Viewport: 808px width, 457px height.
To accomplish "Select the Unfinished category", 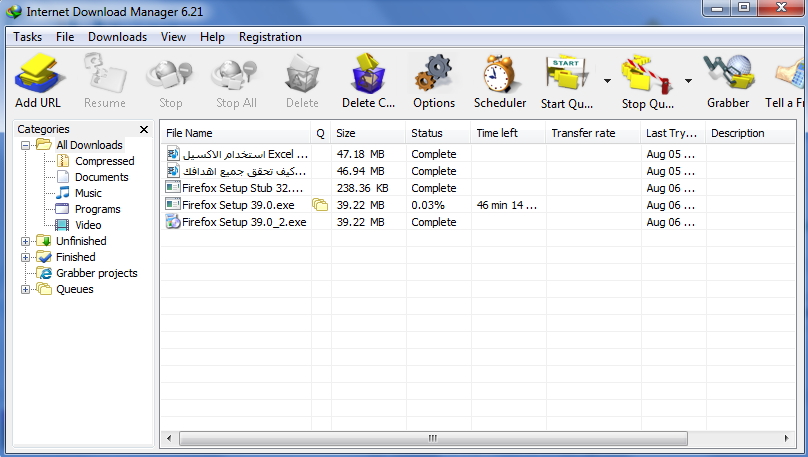I will [81, 241].
